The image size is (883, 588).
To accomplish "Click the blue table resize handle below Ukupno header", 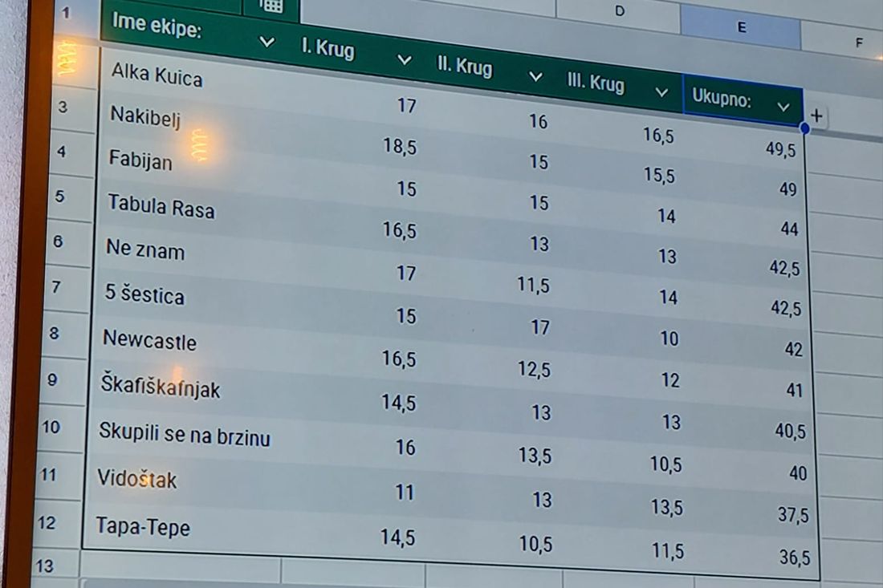I will click(804, 128).
